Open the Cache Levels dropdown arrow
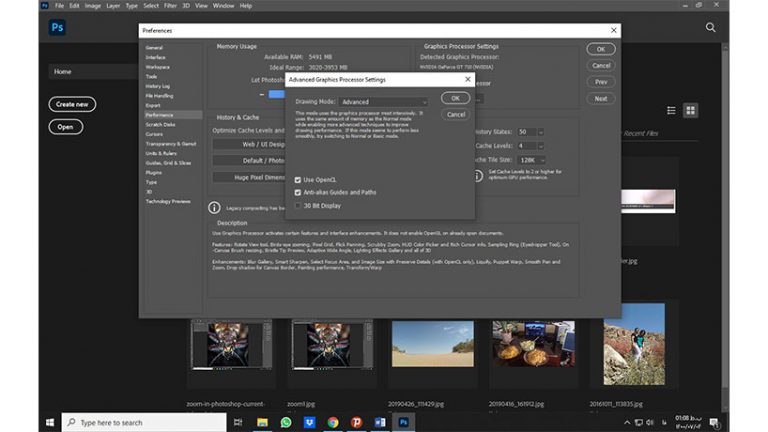This screenshot has width=768, height=432. [541, 146]
